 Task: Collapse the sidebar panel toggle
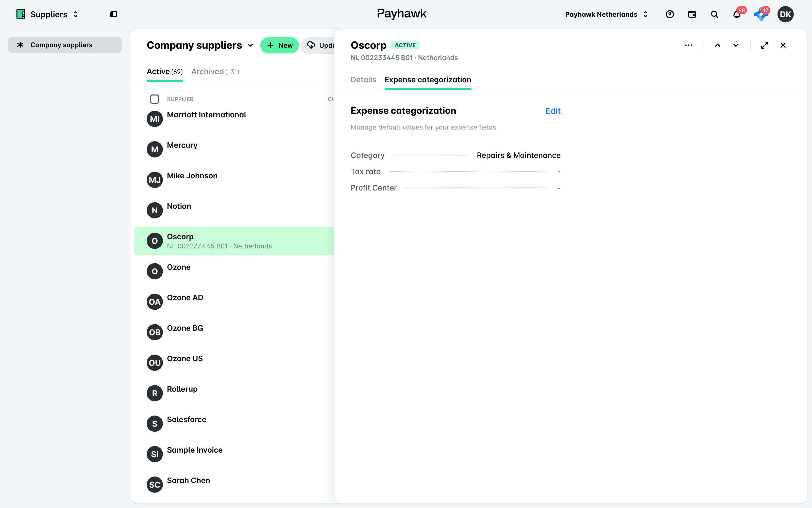pos(114,14)
